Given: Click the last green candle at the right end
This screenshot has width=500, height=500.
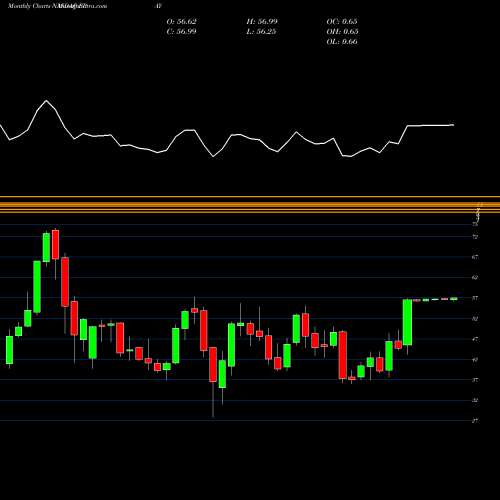Looking at the screenshot, I should point(454,299).
